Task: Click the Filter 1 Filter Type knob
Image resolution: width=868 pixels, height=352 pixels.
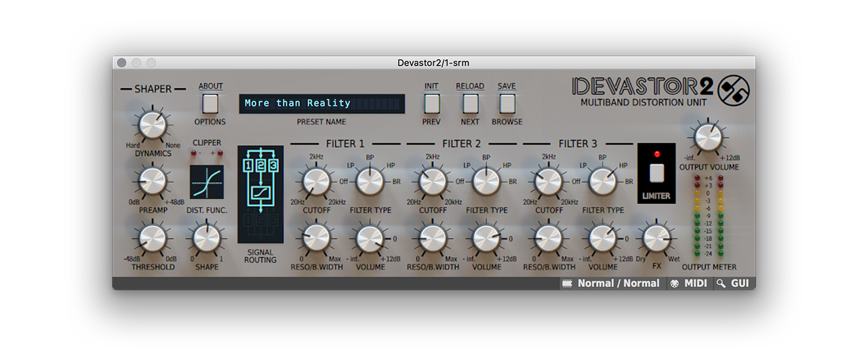Action: click(370, 181)
